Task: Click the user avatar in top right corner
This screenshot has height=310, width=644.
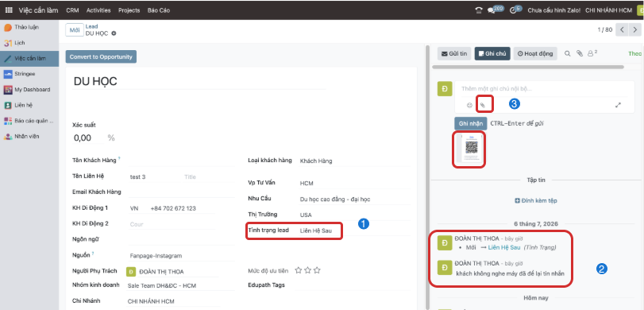Action: (641, 10)
